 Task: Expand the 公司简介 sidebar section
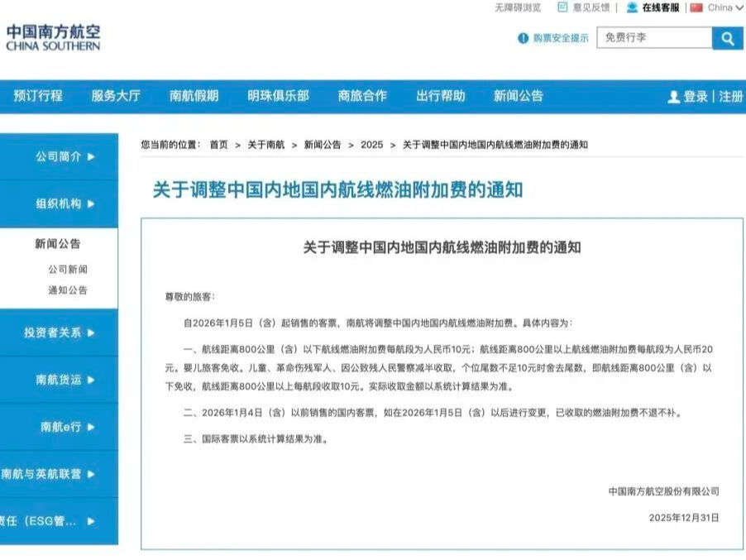coord(65,156)
